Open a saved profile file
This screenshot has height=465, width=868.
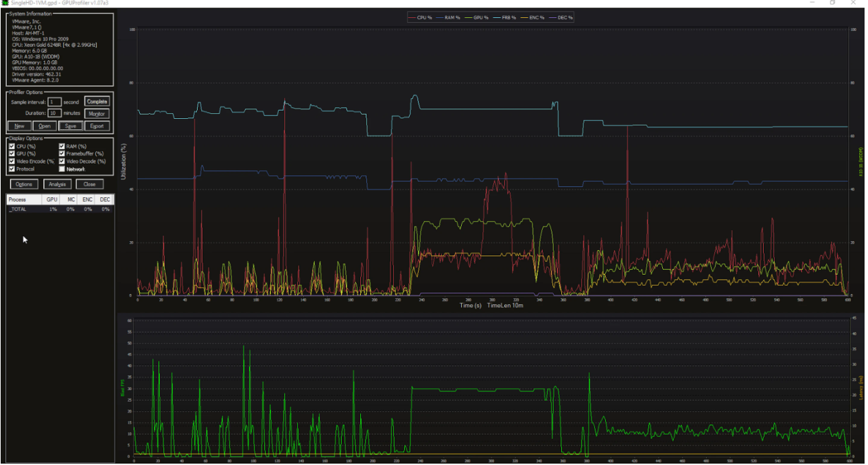45,126
